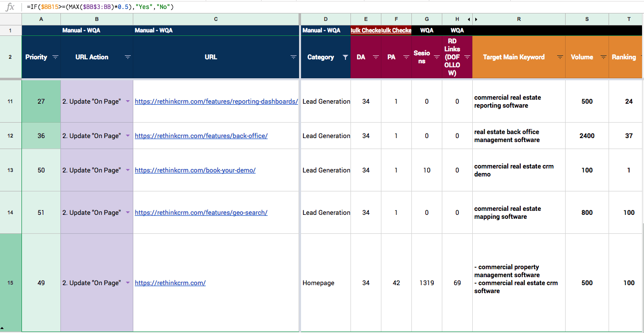Viewport: 644px width, 333px height.
Task: Select the priority cell showing 36
Action: coord(41,136)
